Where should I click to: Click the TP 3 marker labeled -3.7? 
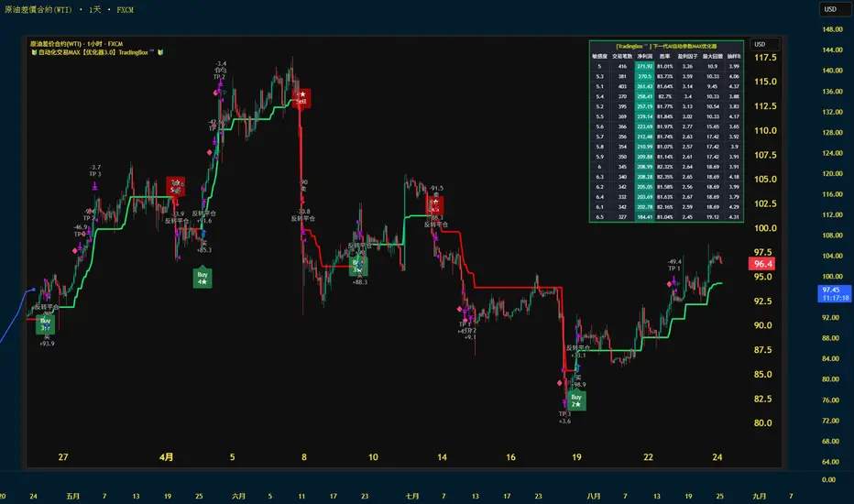[x=94, y=171]
